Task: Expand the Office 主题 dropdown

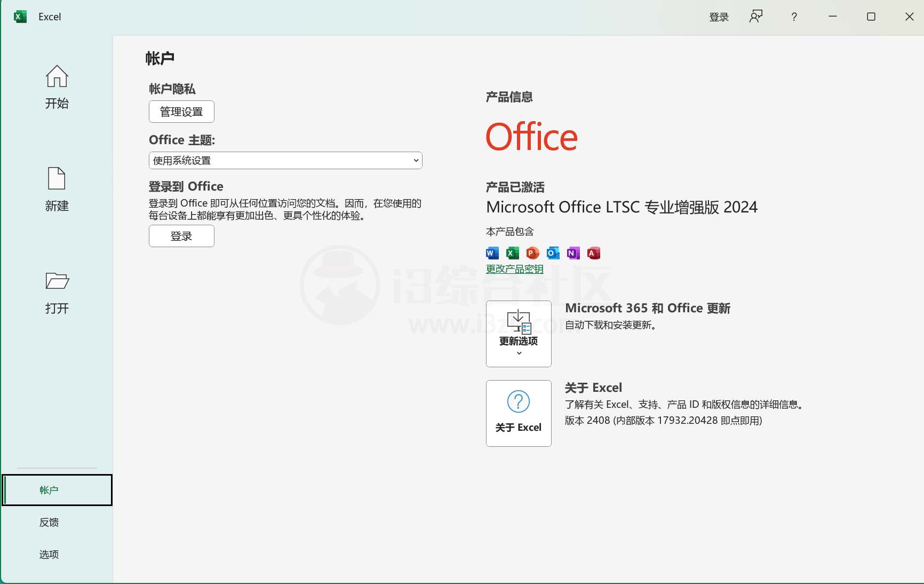Action: [x=285, y=161]
